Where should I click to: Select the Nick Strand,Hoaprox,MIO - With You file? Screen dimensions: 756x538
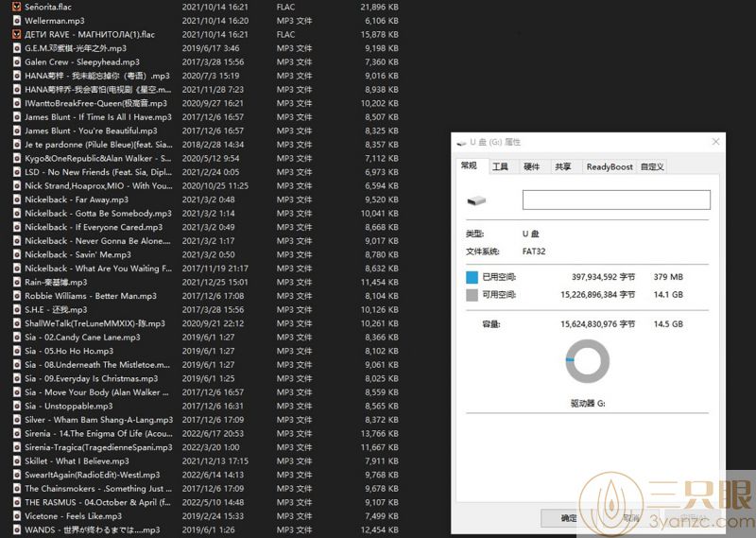click(98, 185)
